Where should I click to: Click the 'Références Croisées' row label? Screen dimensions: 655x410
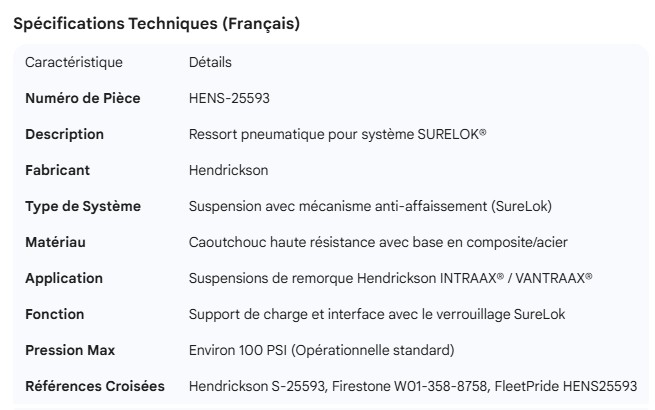(x=95, y=386)
